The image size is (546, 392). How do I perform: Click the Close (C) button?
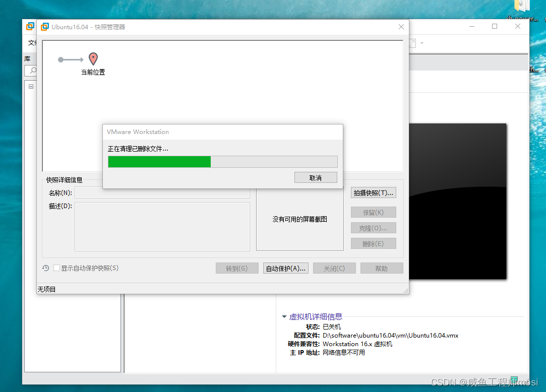tap(334, 268)
